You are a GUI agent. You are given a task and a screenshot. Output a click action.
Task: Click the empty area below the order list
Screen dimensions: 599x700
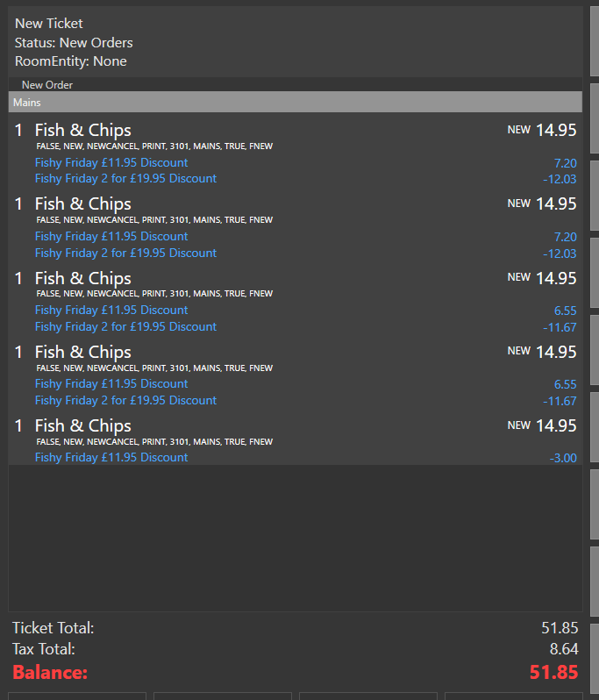(295, 538)
